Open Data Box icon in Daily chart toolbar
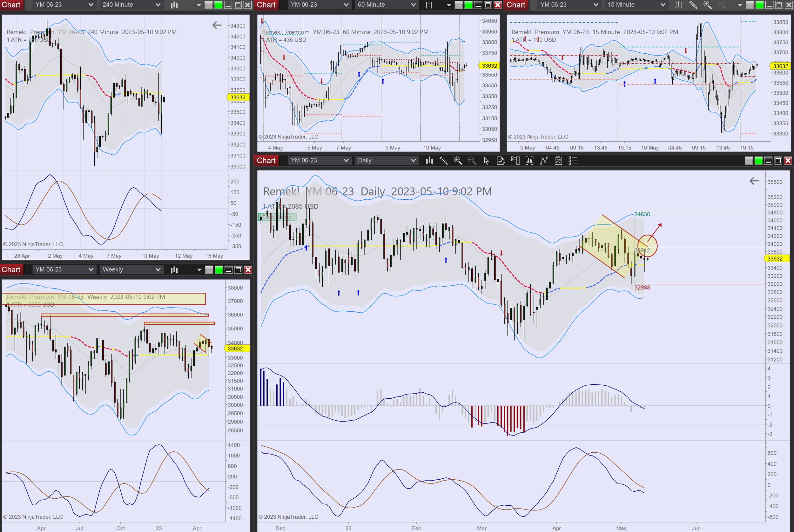 tap(501, 161)
